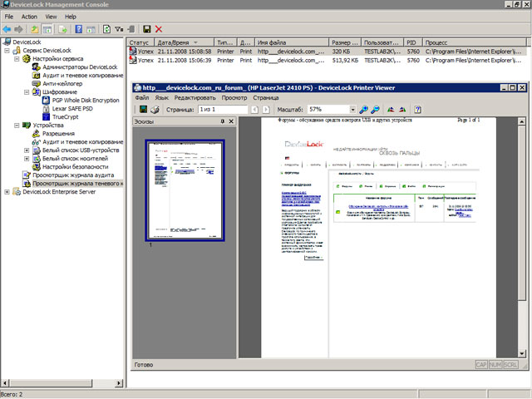532x399 pixels.
Task: Click the filter icon in console toolbar
Action: click(x=121, y=29)
